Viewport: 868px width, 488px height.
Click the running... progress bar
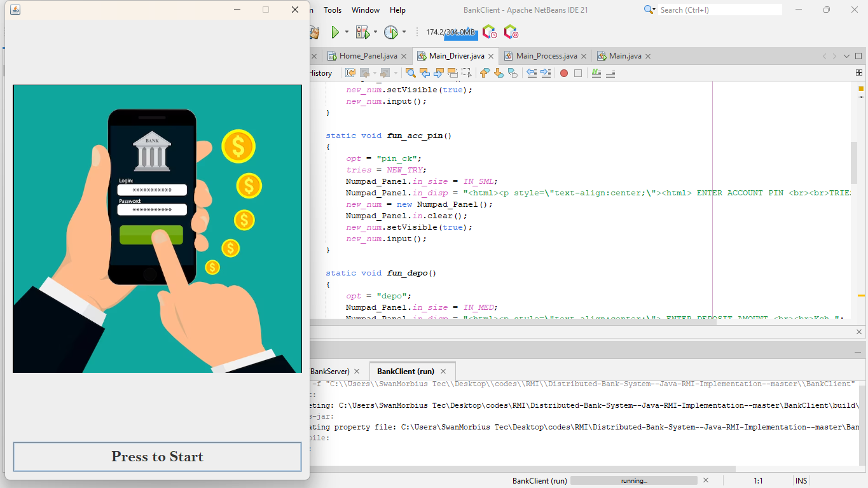633,481
